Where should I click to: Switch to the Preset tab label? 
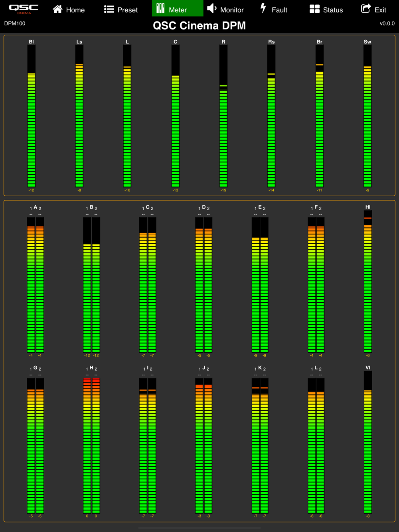[x=128, y=10]
